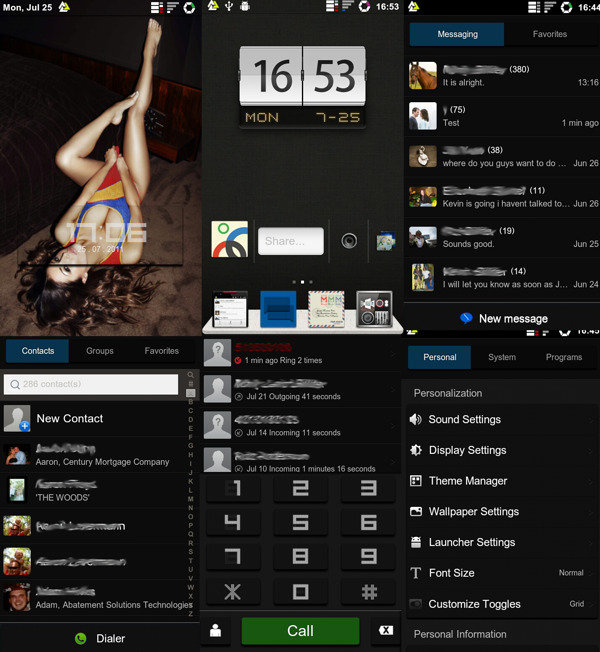Image resolution: width=600 pixels, height=652 pixels.
Task: Open the music speaker dock icon
Action: (x=374, y=309)
